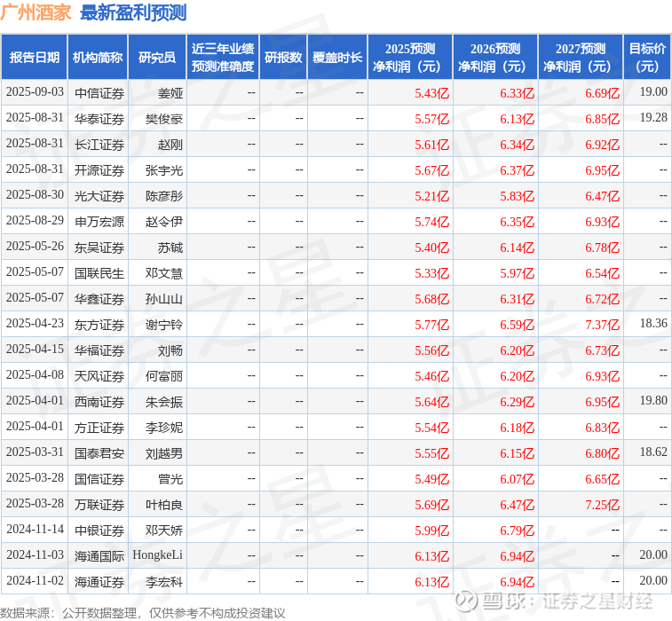The width and height of the screenshot is (672, 621).
Task: Select the 华鑫证券 institution cell
Action: point(99,299)
